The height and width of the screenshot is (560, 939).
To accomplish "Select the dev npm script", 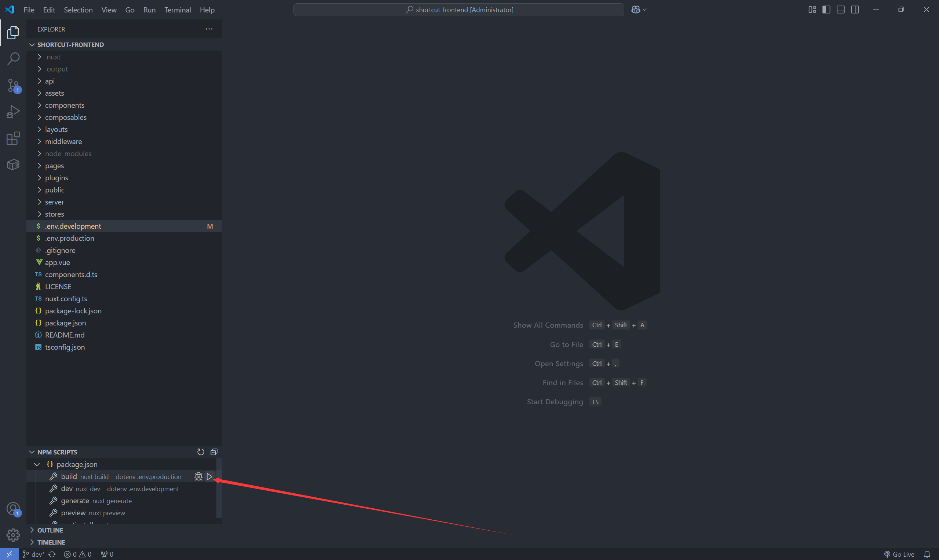I will pos(121,489).
